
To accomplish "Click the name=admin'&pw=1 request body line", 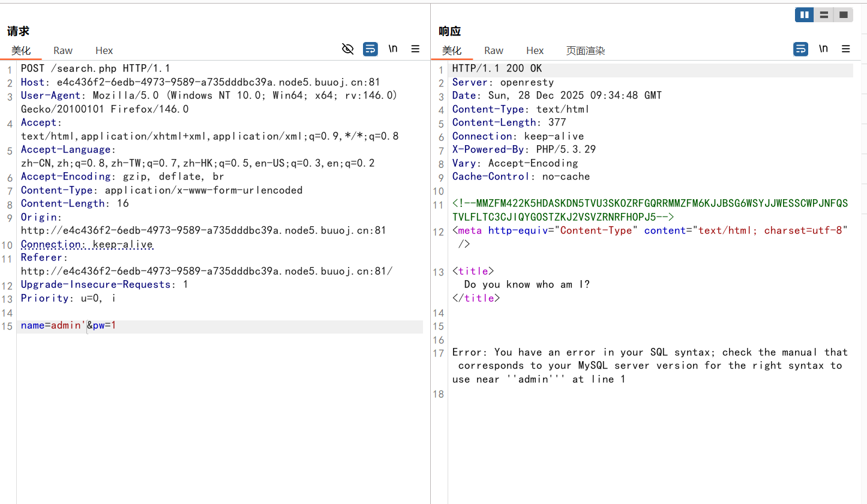I will (x=68, y=326).
